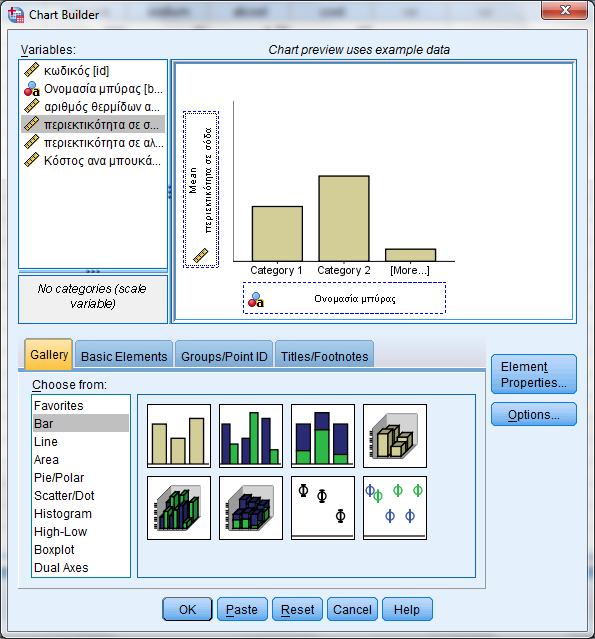Viewport: 595px width, 639px height.
Task: Choose Favorites in the gallery list
Action: point(81,405)
